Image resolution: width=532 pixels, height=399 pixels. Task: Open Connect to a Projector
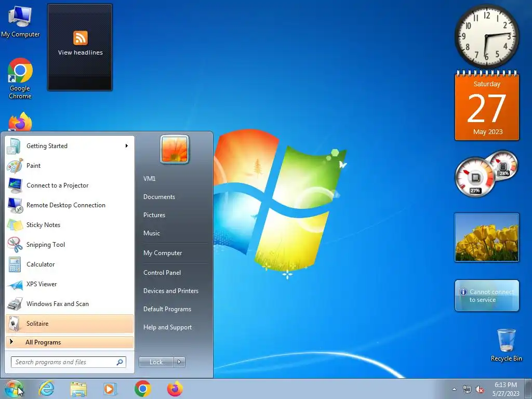click(70, 185)
